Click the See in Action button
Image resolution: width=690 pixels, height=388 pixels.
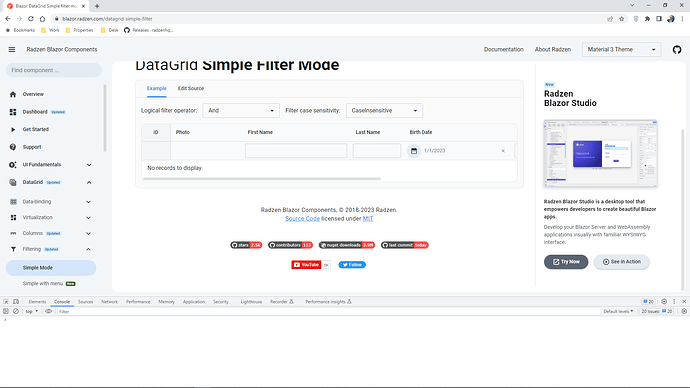pos(621,262)
